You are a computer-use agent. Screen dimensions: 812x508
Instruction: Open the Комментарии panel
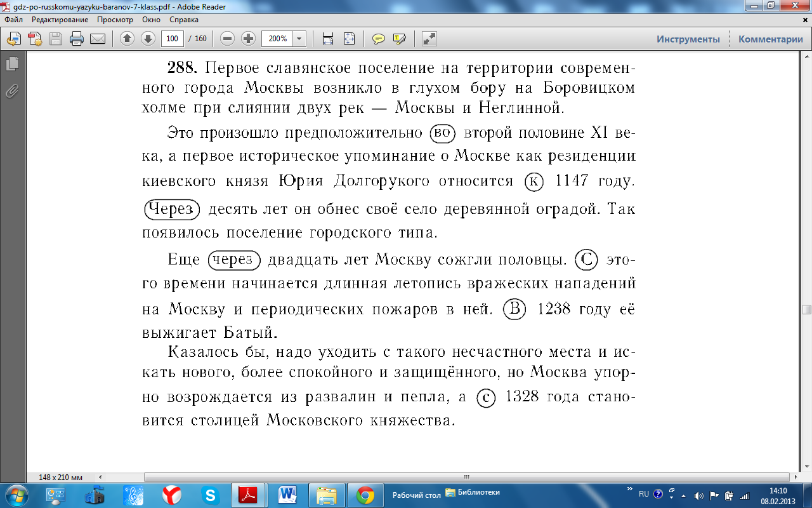(770, 39)
